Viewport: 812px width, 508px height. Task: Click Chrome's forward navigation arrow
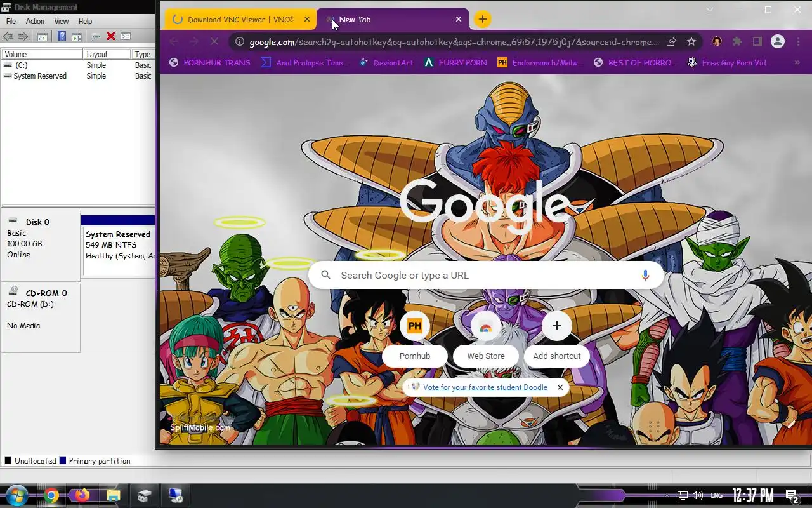click(194, 42)
